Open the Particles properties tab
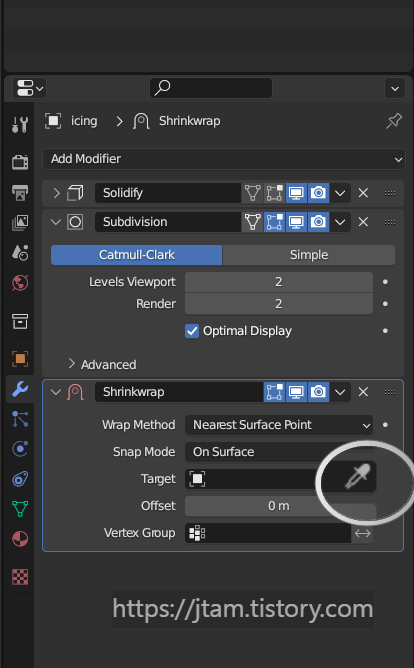This screenshot has height=668, width=414. tap(20, 419)
